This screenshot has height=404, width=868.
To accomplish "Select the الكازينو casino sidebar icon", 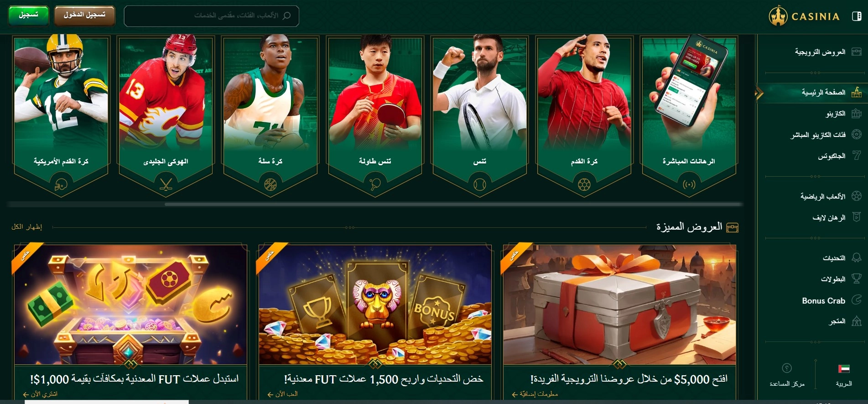I will point(857,113).
